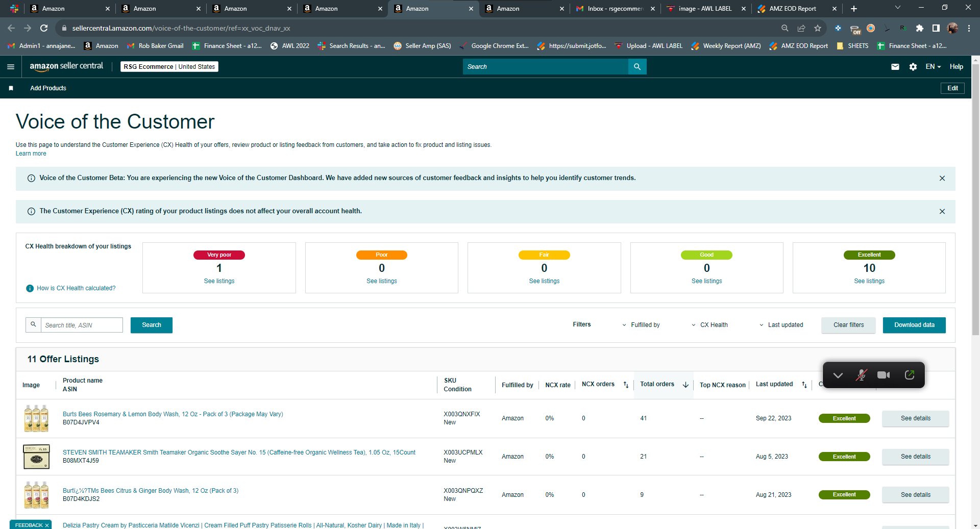980x529 pixels.
Task: Switch to the AMZ EOD Report tab
Action: [x=796, y=9]
